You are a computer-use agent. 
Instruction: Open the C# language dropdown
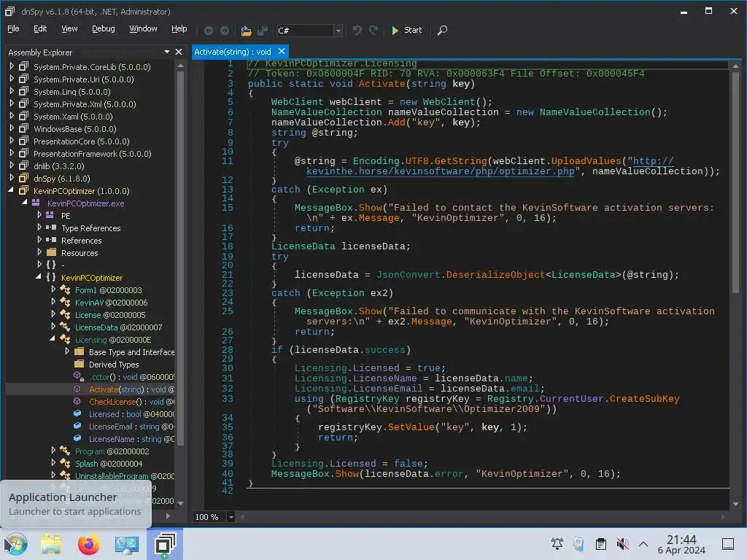[338, 31]
